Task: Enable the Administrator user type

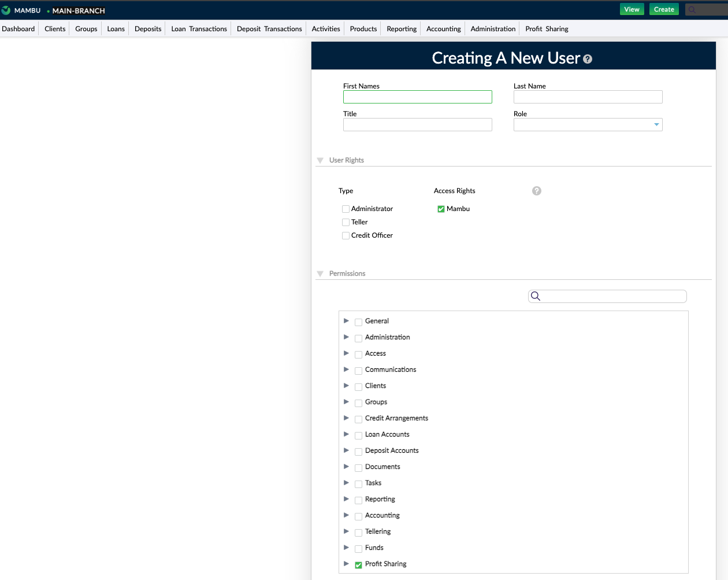Action: 346,209
